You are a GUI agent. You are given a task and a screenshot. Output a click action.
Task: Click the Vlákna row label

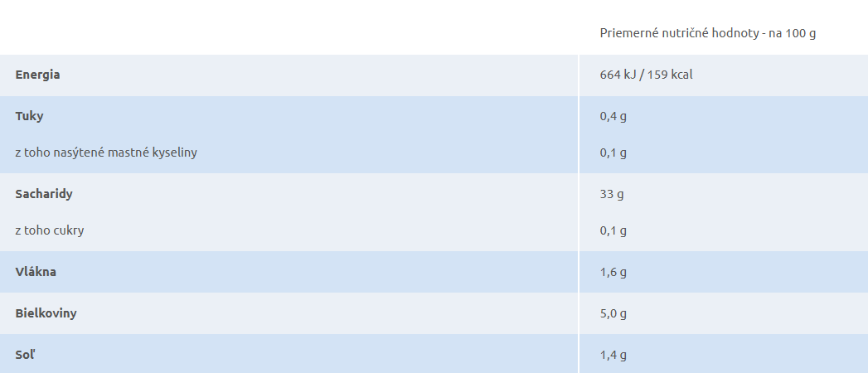[x=36, y=272]
